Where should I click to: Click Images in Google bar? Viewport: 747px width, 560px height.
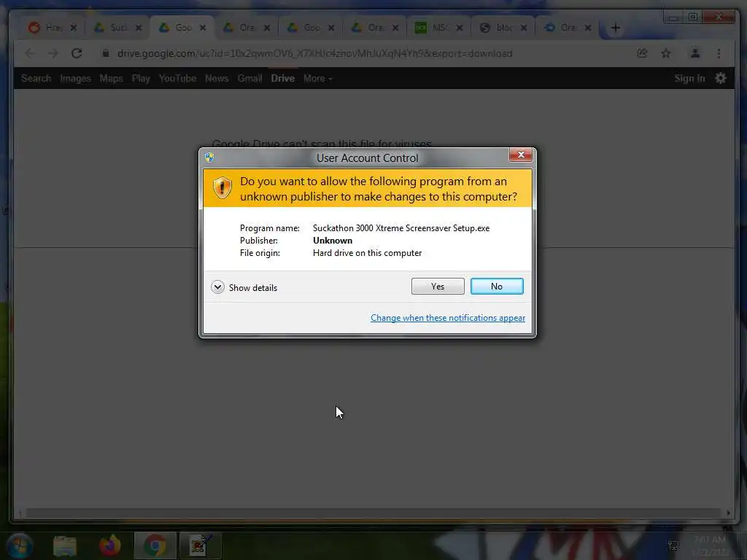click(75, 78)
